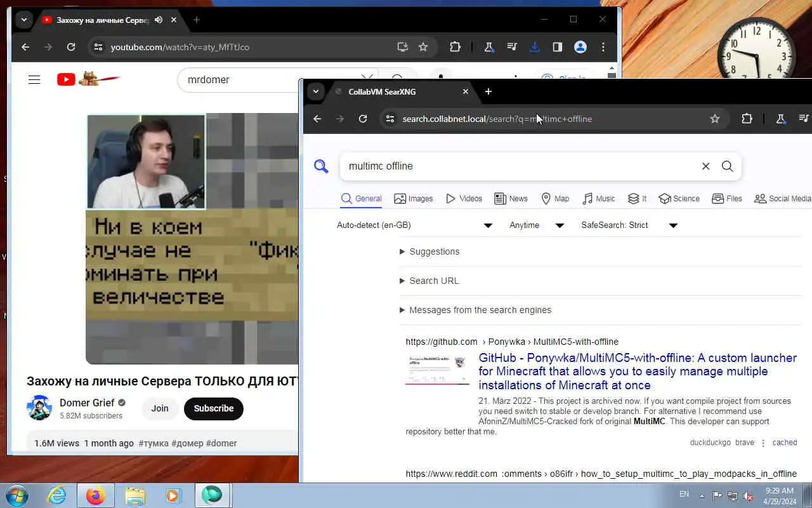Select the It search category

click(x=637, y=199)
